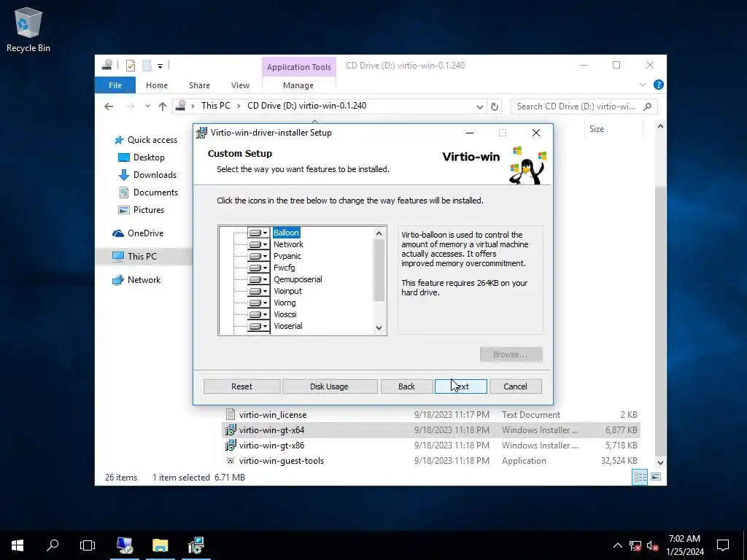
Task: Open the Manage ribbon tab
Action: tap(298, 85)
